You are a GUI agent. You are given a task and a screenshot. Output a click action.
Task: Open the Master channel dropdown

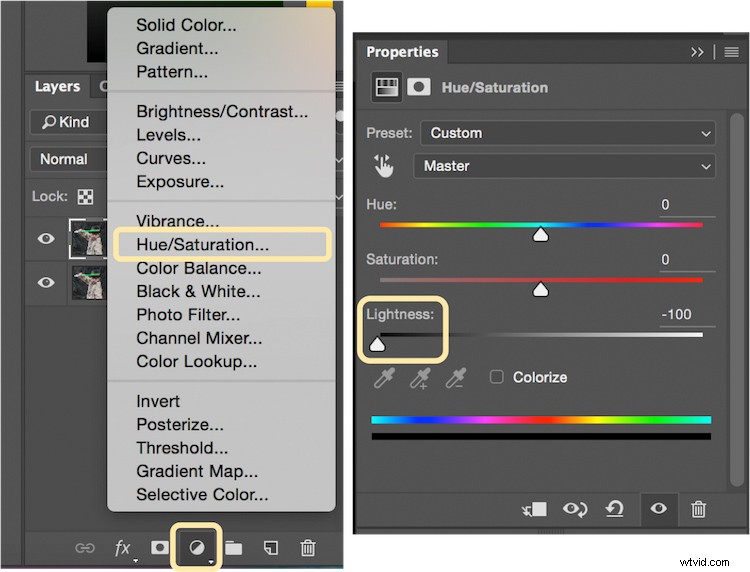(567, 166)
